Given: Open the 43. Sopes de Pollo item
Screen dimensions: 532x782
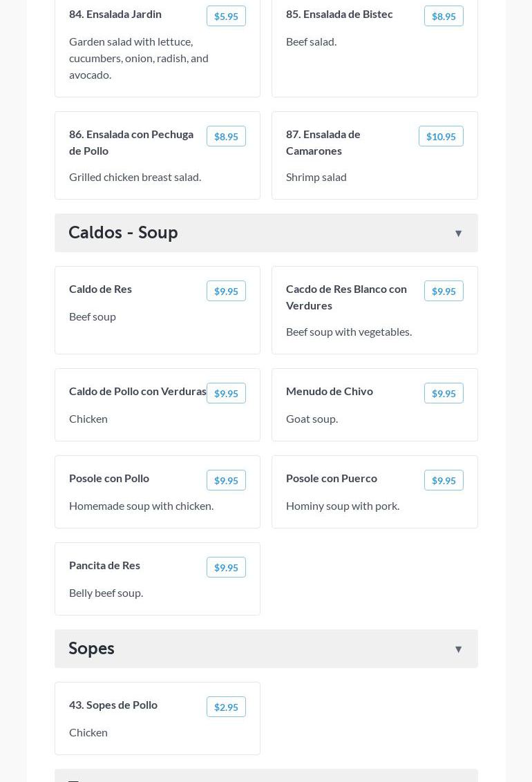Looking at the screenshot, I should point(113,705).
